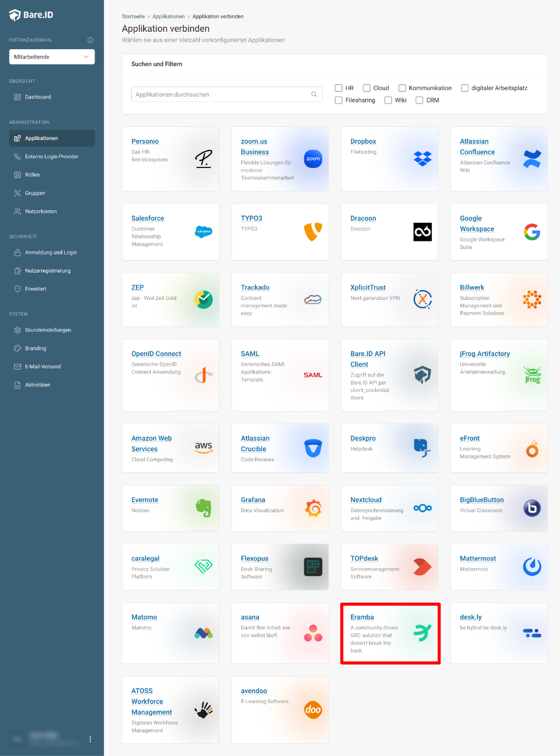Screen dimensions: 560x756
Task: Open the ATOSS Workforce Management link
Action: pos(152,701)
